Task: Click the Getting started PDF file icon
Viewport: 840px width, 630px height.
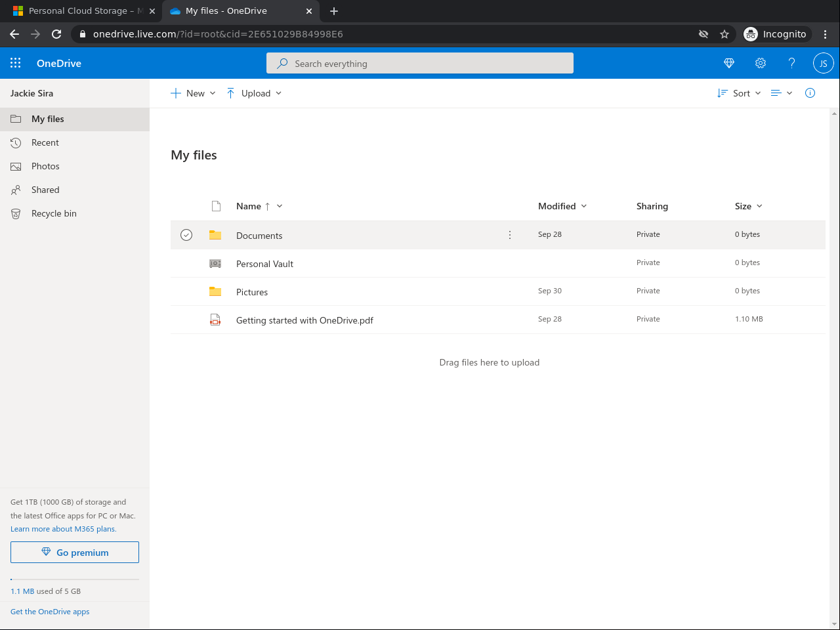Action: (215, 320)
